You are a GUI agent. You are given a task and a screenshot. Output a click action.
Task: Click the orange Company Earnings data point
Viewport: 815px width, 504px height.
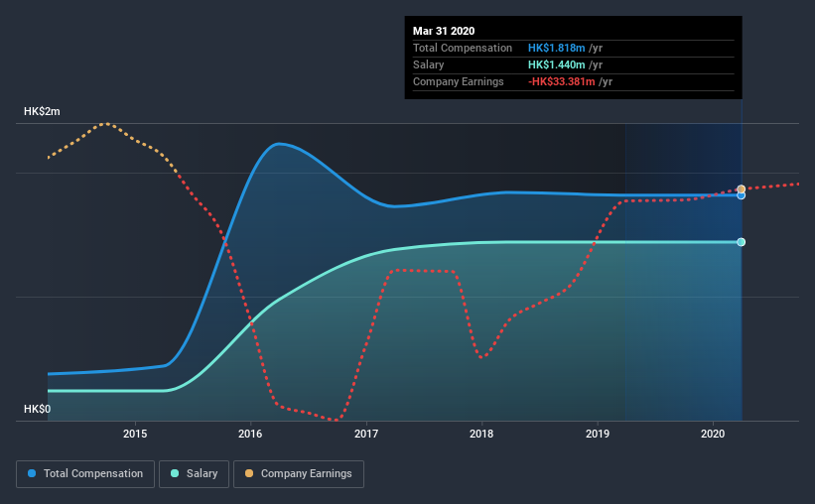tap(742, 189)
